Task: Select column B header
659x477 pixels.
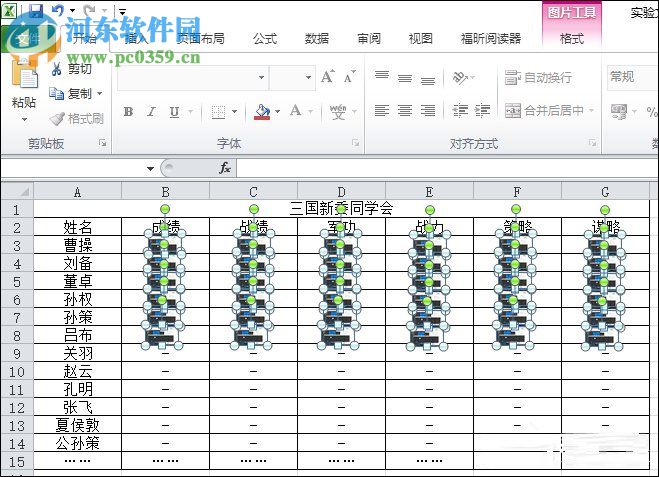Action: coord(166,192)
